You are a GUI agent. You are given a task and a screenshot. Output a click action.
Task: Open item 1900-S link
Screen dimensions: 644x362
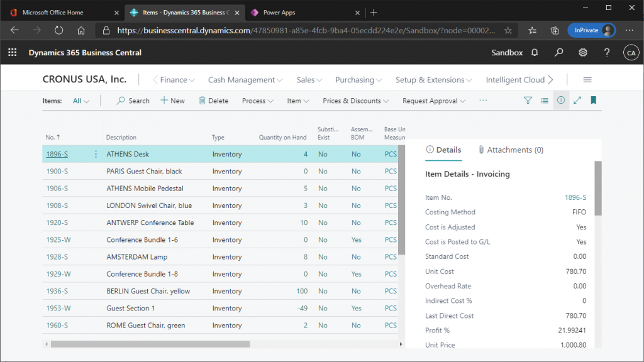[57, 171]
